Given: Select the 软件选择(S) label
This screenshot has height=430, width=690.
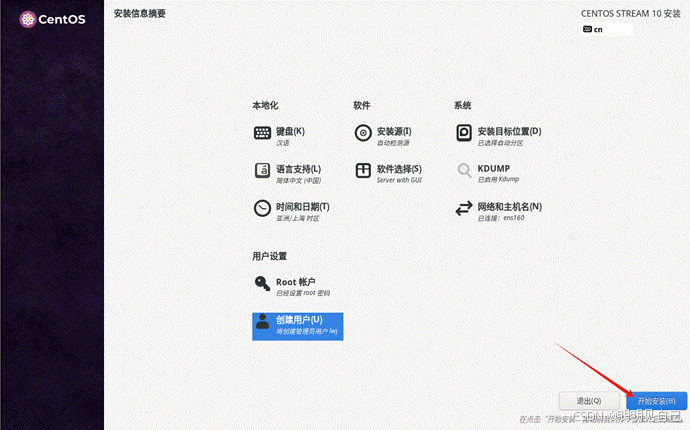Looking at the screenshot, I should (x=399, y=169).
